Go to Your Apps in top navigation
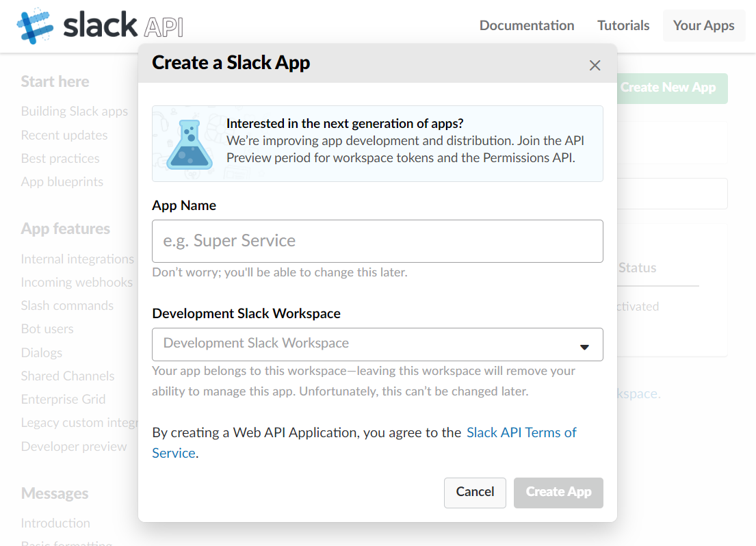 point(703,25)
